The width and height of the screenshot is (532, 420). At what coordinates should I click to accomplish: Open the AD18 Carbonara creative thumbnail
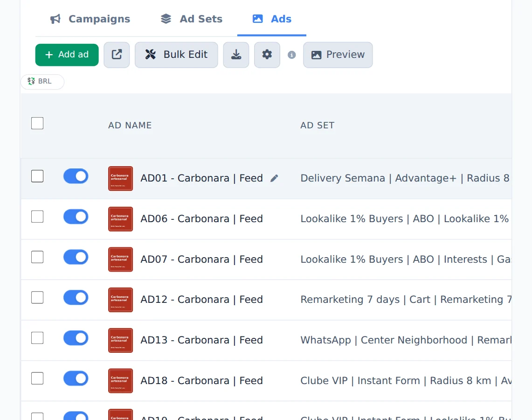pos(120,381)
